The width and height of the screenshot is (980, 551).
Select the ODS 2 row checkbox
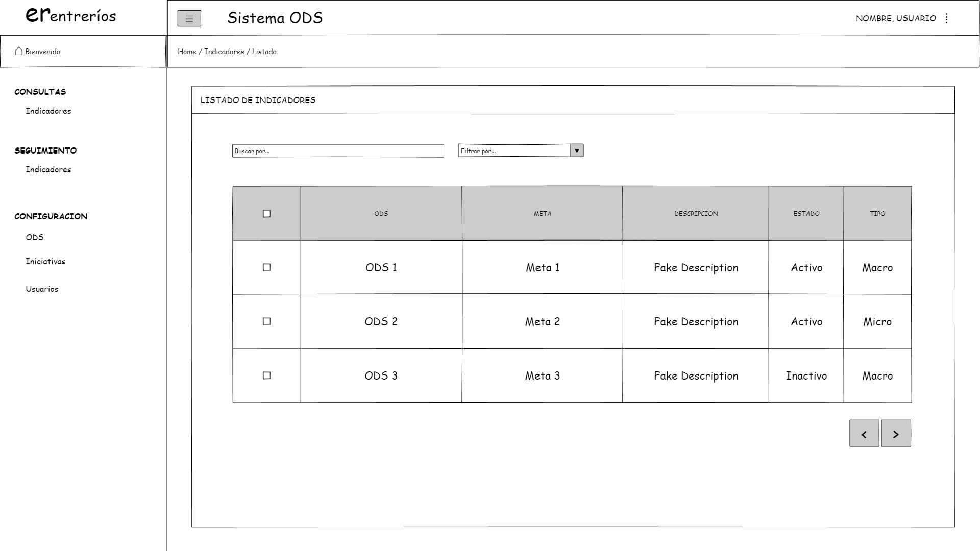pyautogui.click(x=266, y=321)
